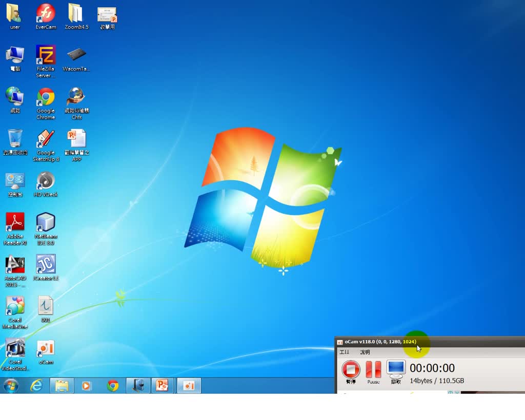Click the oCam taskbar button
525x420 pixels.
pyautogui.click(x=189, y=386)
